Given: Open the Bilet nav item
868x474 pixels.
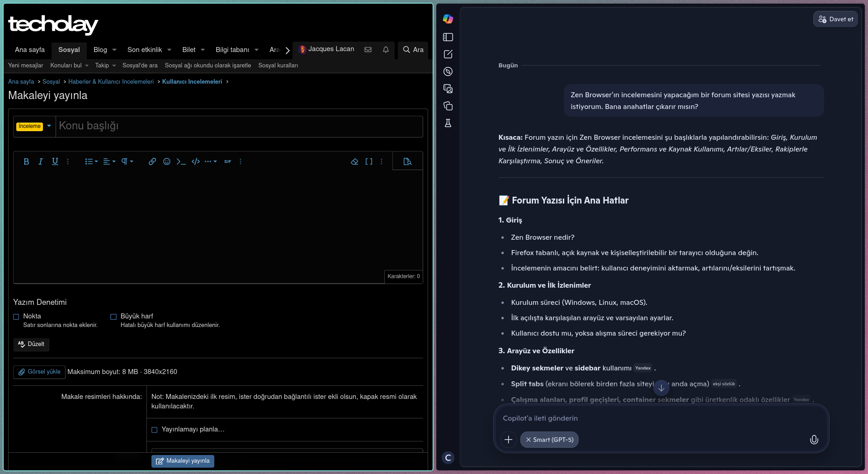Looking at the screenshot, I should (189, 50).
